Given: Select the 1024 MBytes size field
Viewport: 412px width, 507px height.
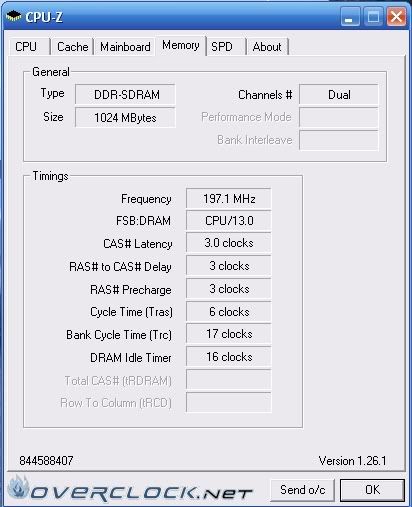Looking at the screenshot, I should (125, 117).
